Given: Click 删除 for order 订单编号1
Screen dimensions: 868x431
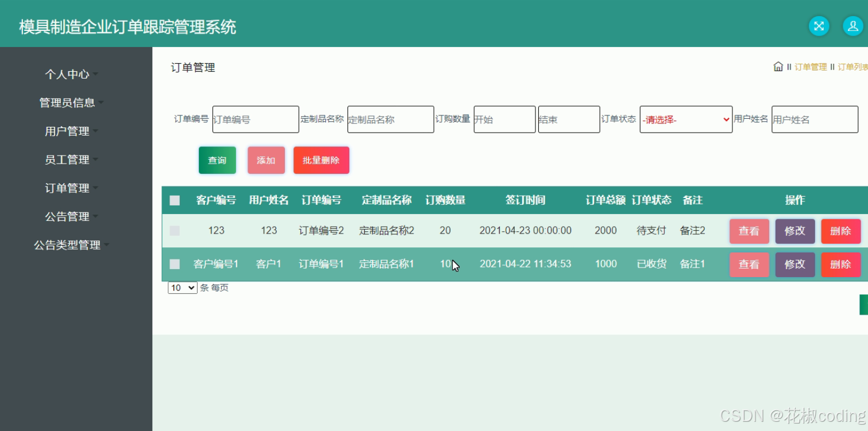Looking at the screenshot, I should coord(841,265).
